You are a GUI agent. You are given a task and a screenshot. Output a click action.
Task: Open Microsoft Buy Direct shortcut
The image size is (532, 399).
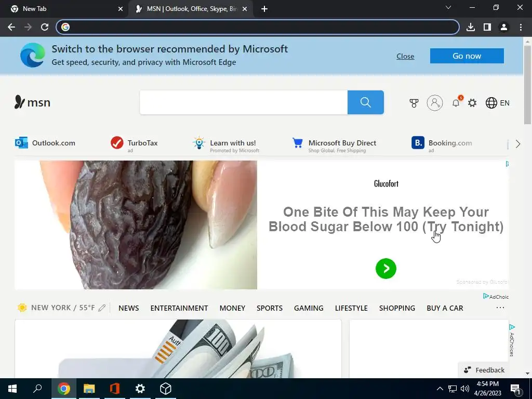point(334,145)
